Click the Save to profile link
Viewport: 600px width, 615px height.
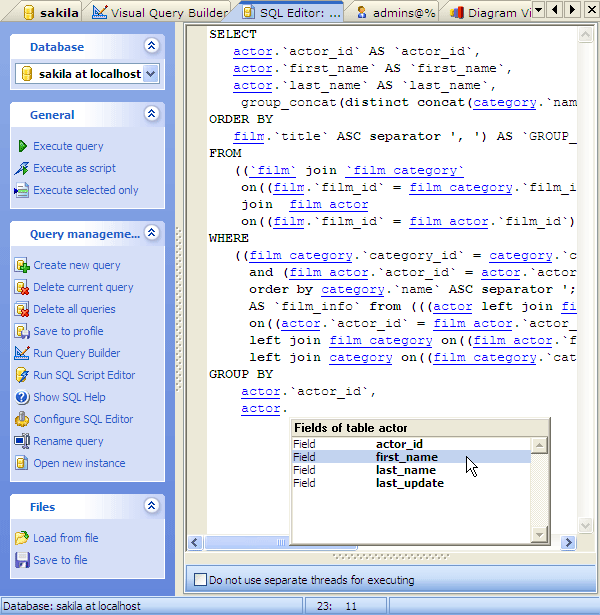click(x=68, y=331)
